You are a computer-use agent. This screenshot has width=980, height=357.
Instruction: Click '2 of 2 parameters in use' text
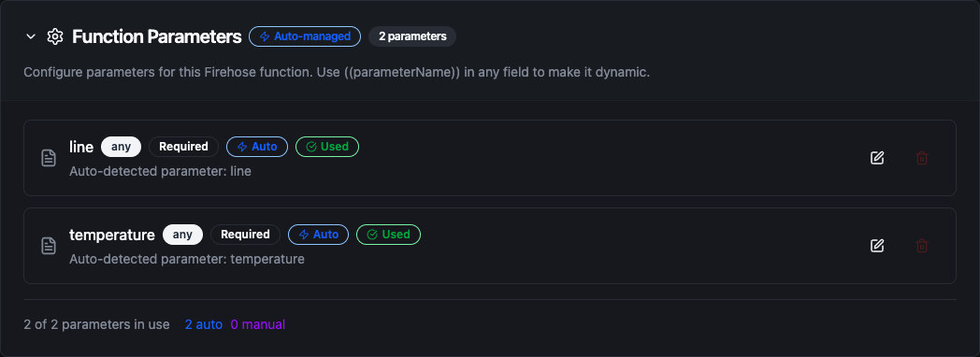click(97, 324)
